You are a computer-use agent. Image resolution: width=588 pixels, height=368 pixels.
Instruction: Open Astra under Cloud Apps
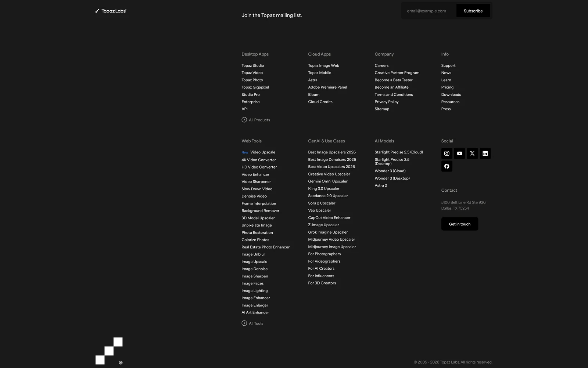click(x=313, y=80)
